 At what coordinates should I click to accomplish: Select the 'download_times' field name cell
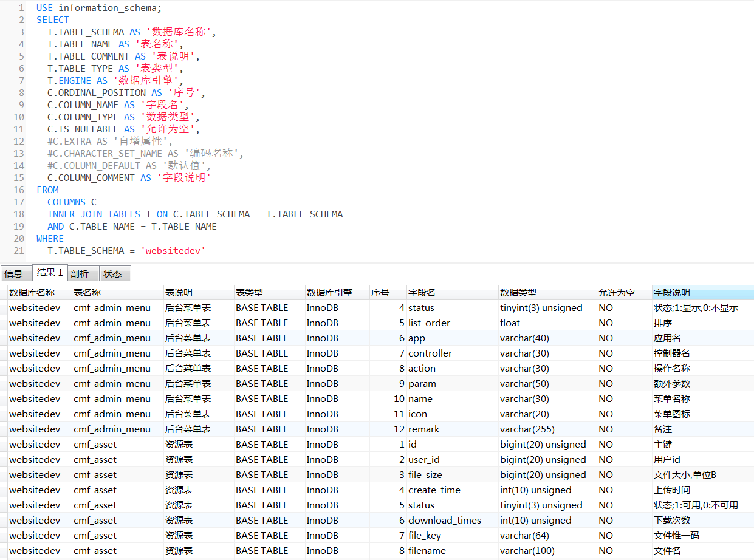click(452, 521)
